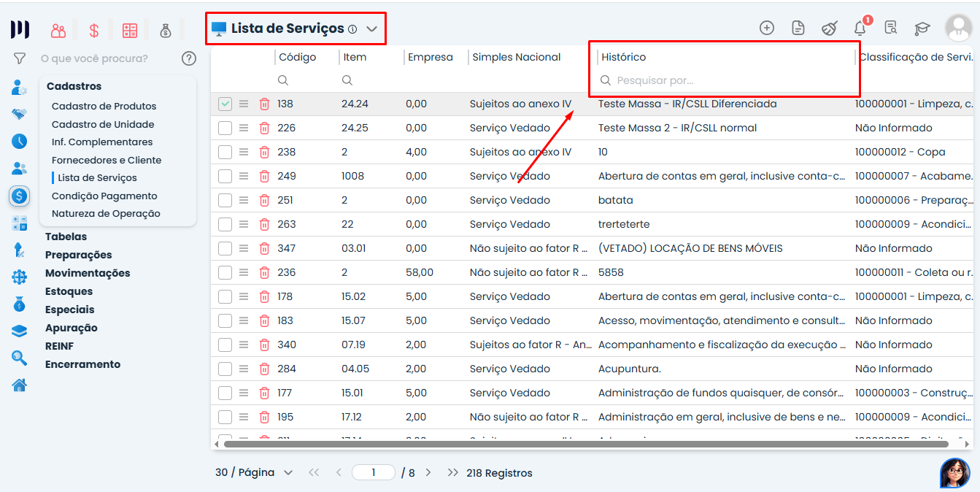
Task: Expand the Especiais menu section
Action: (x=70, y=310)
